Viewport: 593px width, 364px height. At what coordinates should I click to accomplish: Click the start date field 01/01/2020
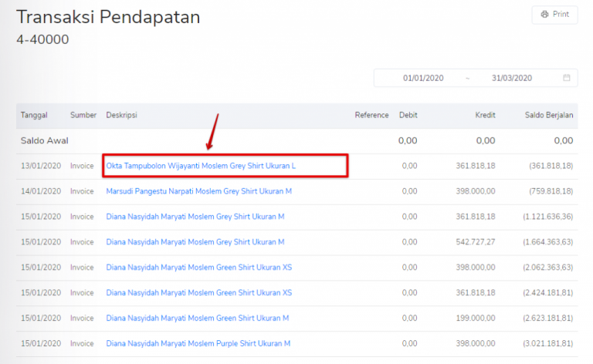425,78
